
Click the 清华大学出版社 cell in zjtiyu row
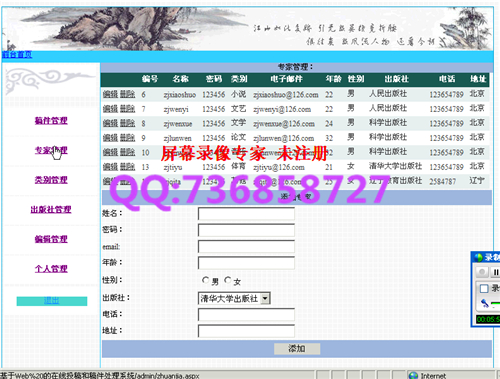coord(395,166)
